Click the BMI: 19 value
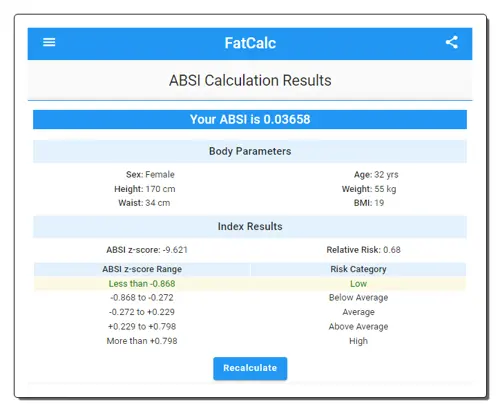The image size is (500, 411). click(369, 203)
